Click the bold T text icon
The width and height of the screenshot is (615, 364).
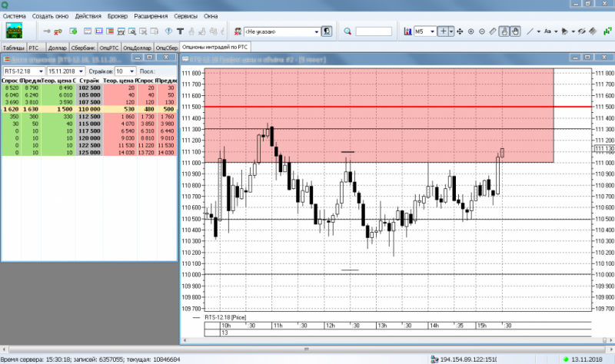click(x=180, y=31)
